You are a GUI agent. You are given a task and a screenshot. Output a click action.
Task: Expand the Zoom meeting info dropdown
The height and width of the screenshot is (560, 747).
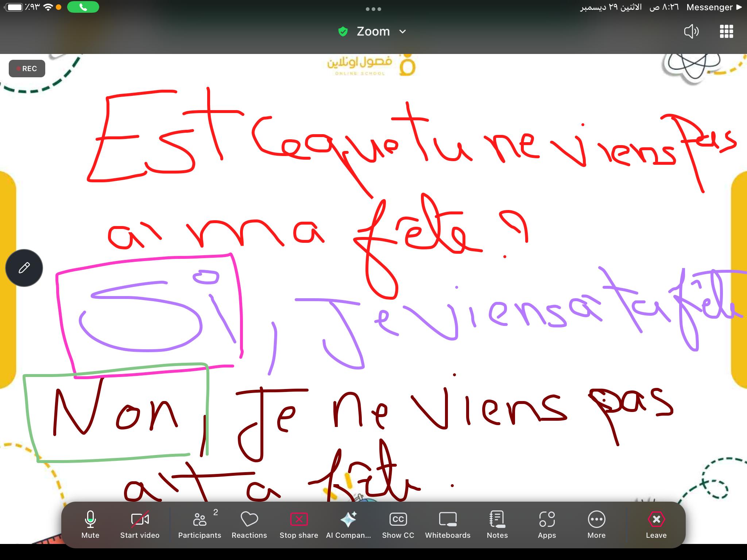coord(403,32)
